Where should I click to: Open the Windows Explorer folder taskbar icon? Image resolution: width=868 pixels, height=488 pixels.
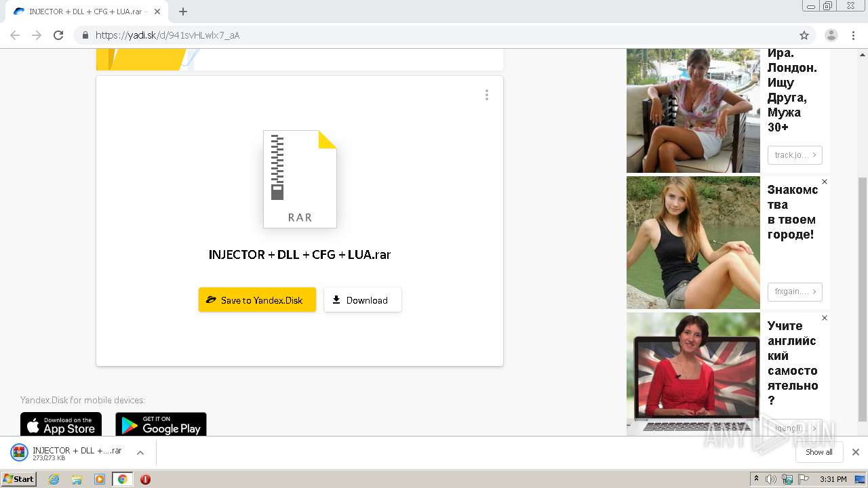[x=77, y=479]
